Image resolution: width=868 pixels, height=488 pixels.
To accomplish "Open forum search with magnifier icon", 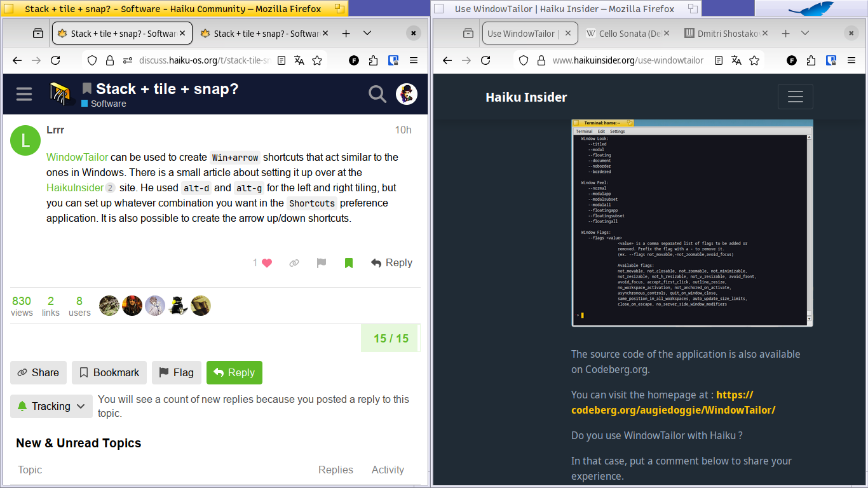I will coord(377,95).
